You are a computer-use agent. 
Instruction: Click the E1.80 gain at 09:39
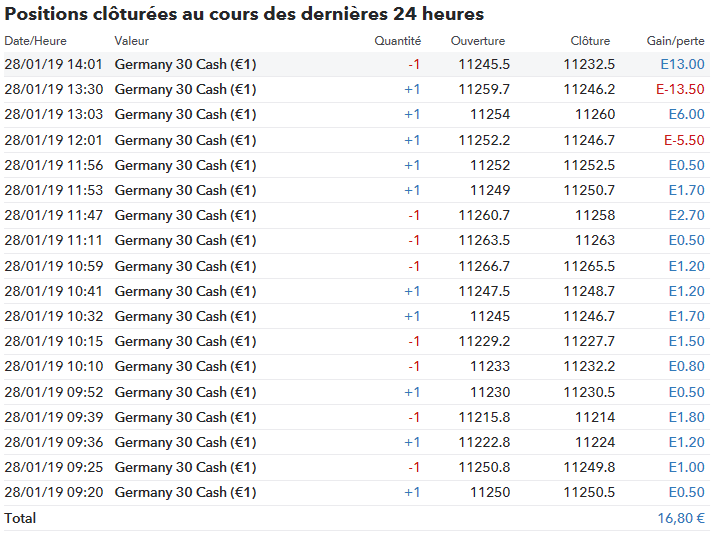(x=686, y=417)
